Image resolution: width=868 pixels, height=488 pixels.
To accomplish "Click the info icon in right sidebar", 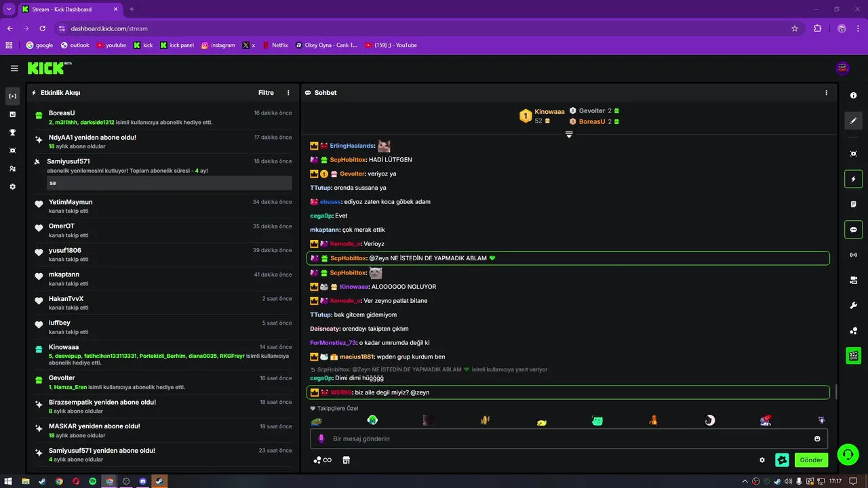I will [854, 96].
